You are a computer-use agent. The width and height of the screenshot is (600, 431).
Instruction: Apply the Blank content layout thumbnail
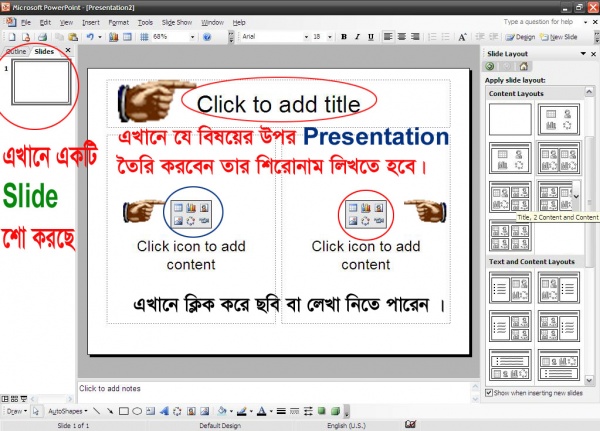510,119
